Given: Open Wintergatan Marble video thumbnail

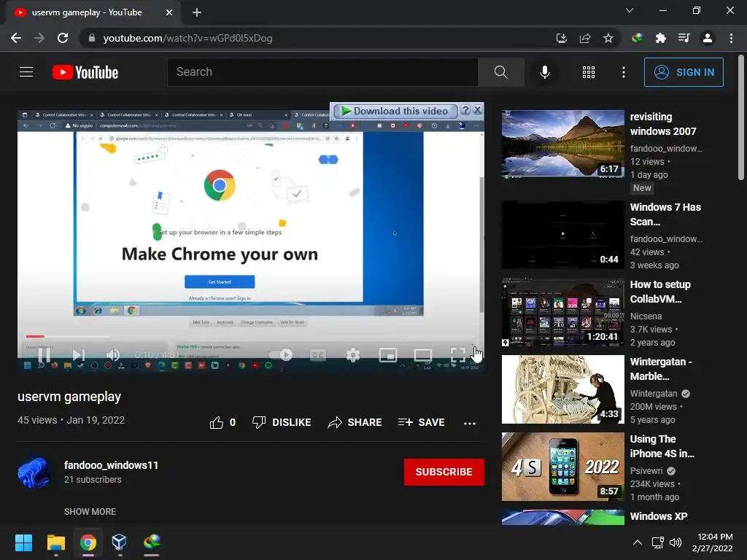Looking at the screenshot, I should (x=562, y=389).
